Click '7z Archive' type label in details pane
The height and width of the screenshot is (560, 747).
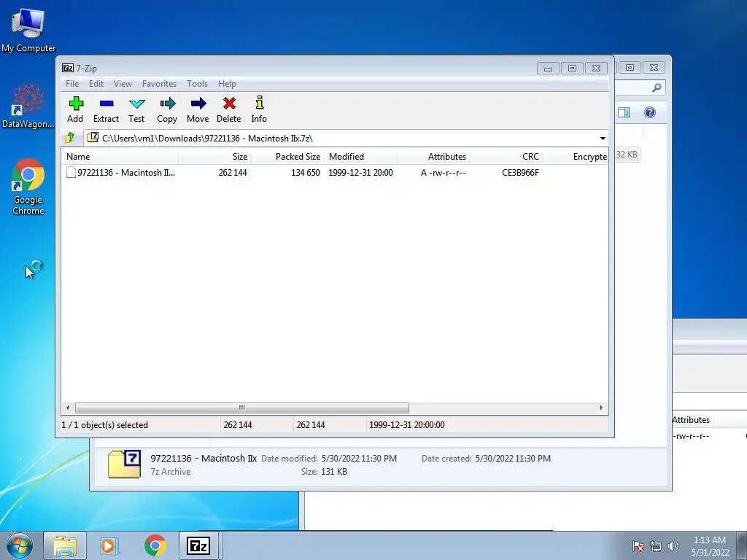pos(171,472)
